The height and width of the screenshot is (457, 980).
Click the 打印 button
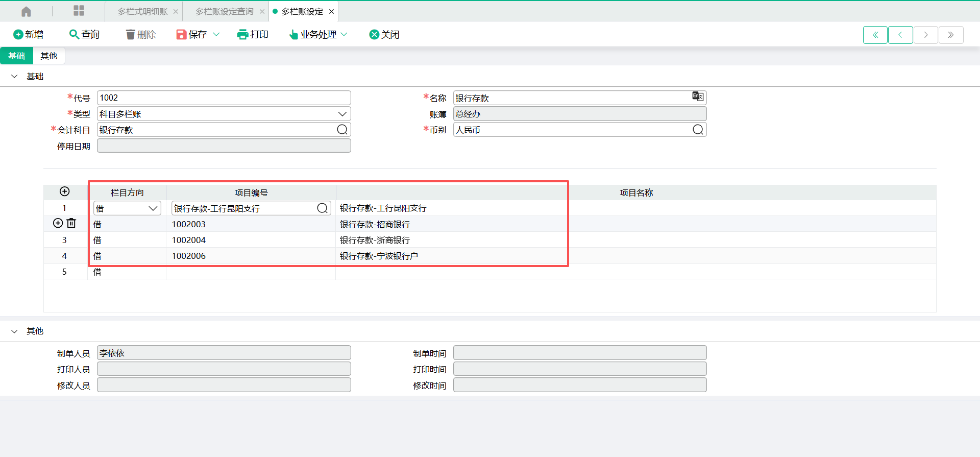[x=253, y=34]
